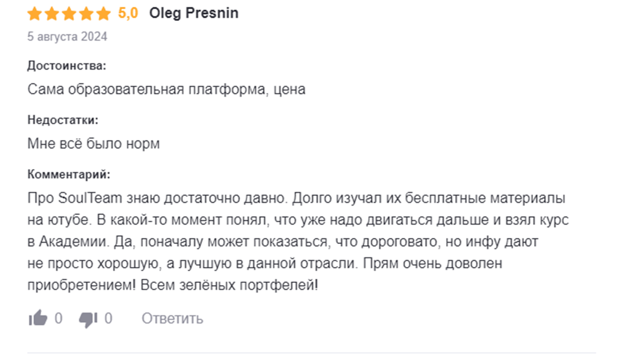Image resolution: width=644 pixels, height=356 pixels.
Task: Click the thumbs-down dislike icon
Action: [88, 318]
